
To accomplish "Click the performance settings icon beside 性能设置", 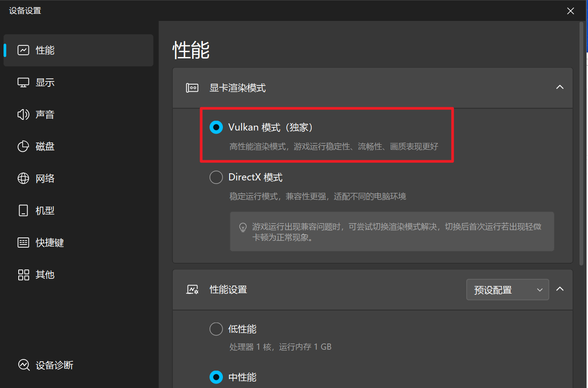I will coord(192,290).
